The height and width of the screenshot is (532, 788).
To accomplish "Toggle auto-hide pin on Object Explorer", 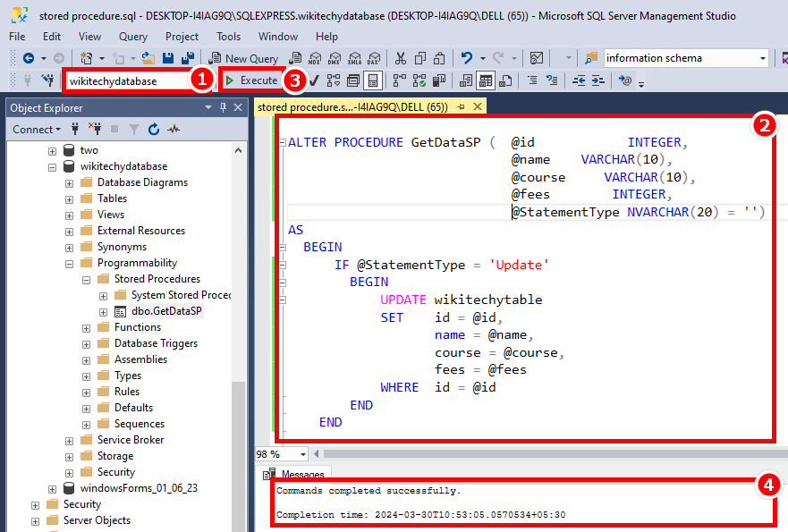I will [x=223, y=108].
